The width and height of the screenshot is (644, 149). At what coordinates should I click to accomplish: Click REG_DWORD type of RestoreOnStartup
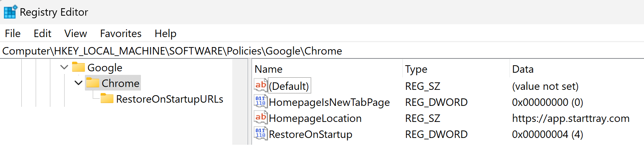(x=436, y=134)
